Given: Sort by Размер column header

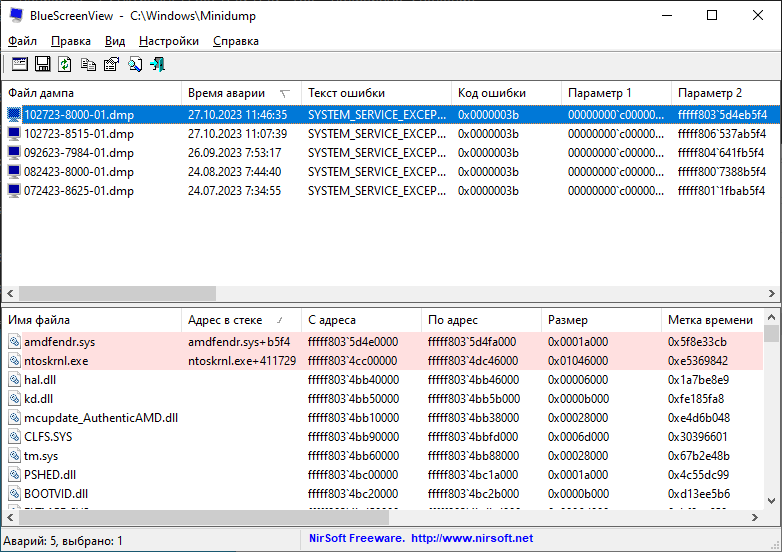Looking at the screenshot, I should coord(601,320).
